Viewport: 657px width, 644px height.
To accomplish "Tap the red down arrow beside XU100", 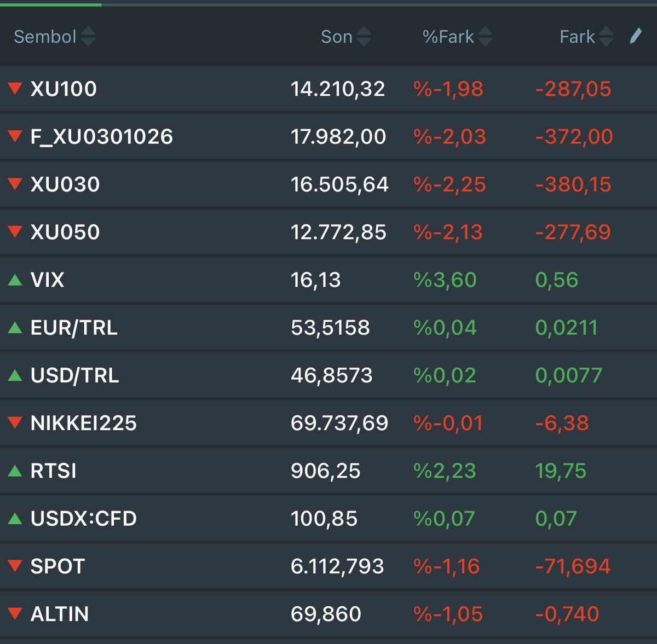I will click(x=15, y=88).
